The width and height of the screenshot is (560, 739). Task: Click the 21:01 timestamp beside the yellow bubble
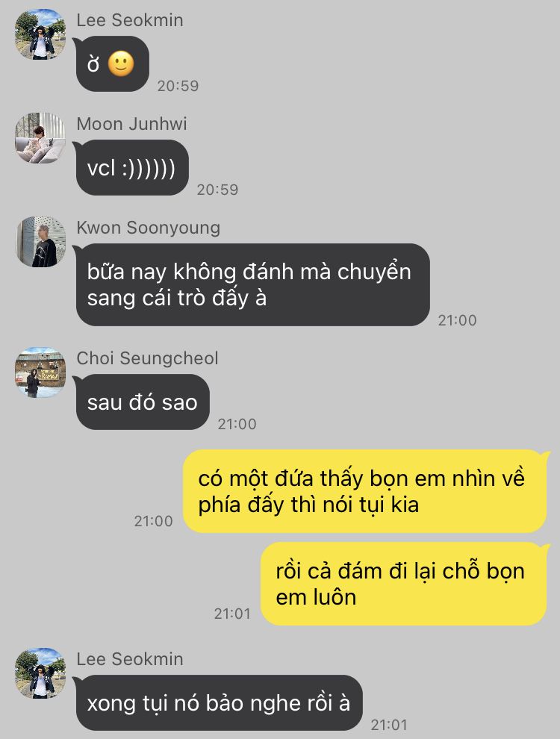232,614
